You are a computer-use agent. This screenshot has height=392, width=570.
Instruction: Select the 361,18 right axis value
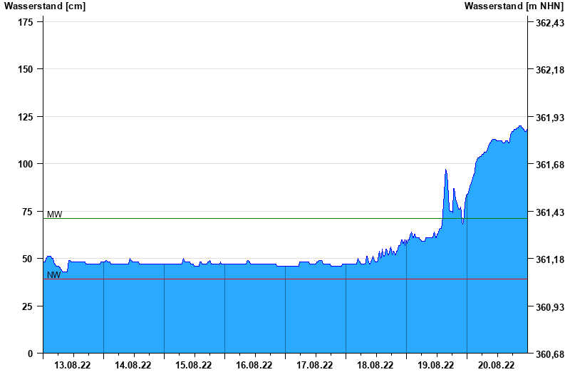point(549,259)
